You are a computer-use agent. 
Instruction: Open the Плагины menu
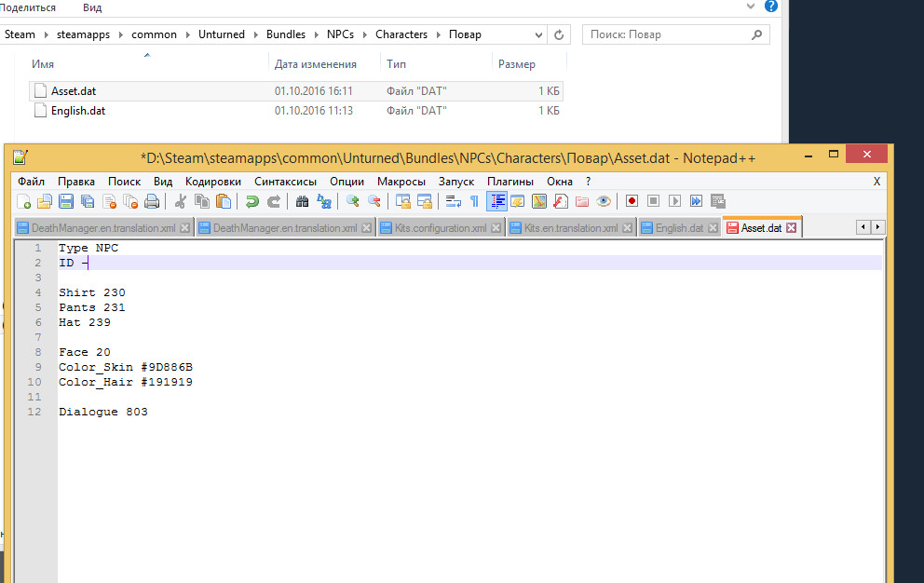[x=510, y=182]
